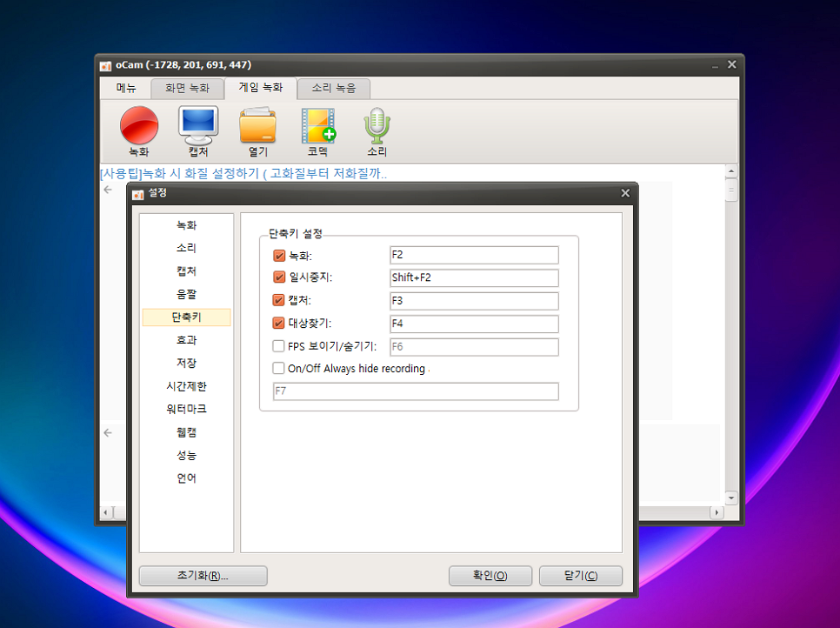Switch to the 화면 녹화 tab
The image size is (840, 628).
click(187, 88)
